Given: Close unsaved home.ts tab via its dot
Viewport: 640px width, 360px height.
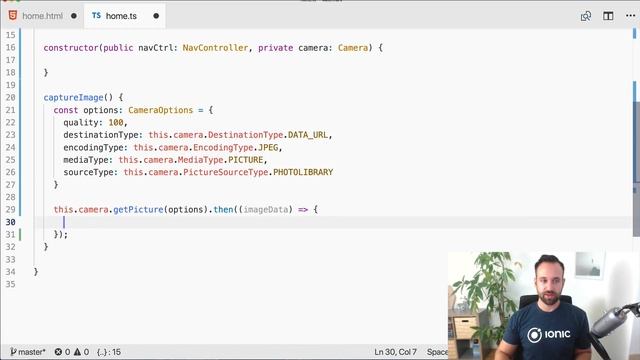Looking at the screenshot, I should click(156, 16).
